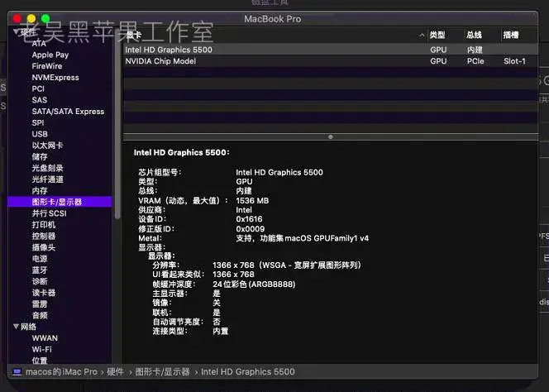Open PCI sidebar entry
Image resolution: width=549 pixels, height=392 pixels.
click(38, 88)
